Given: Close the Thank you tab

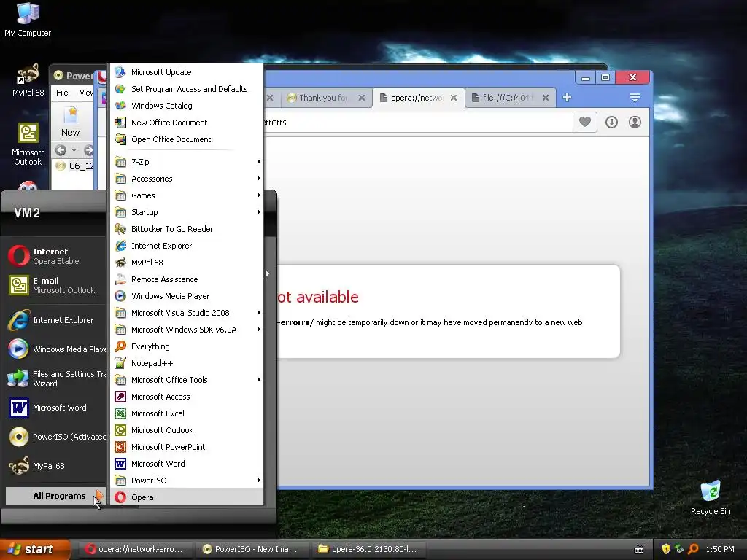Looking at the screenshot, I should point(362,98).
